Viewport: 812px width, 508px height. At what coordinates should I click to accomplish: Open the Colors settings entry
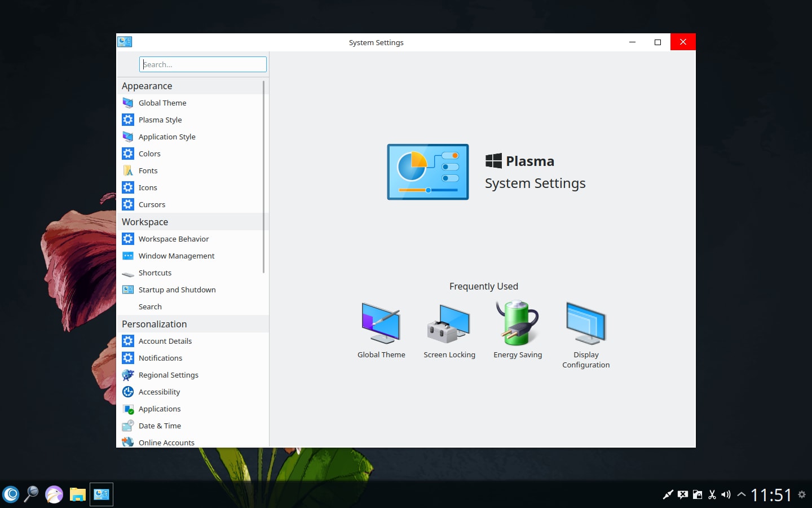pos(149,154)
